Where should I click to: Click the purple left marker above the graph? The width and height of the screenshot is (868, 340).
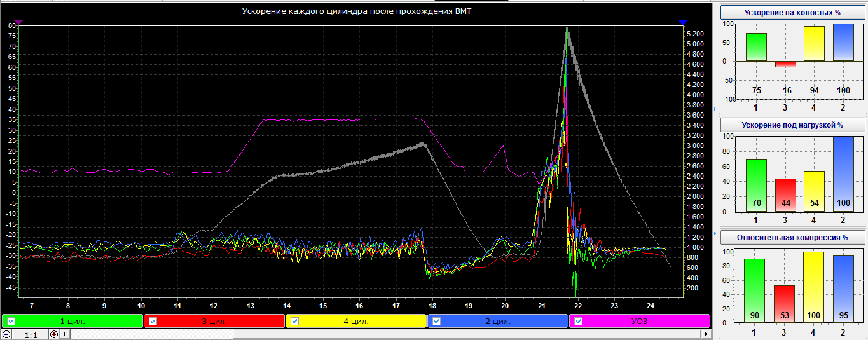[18, 22]
